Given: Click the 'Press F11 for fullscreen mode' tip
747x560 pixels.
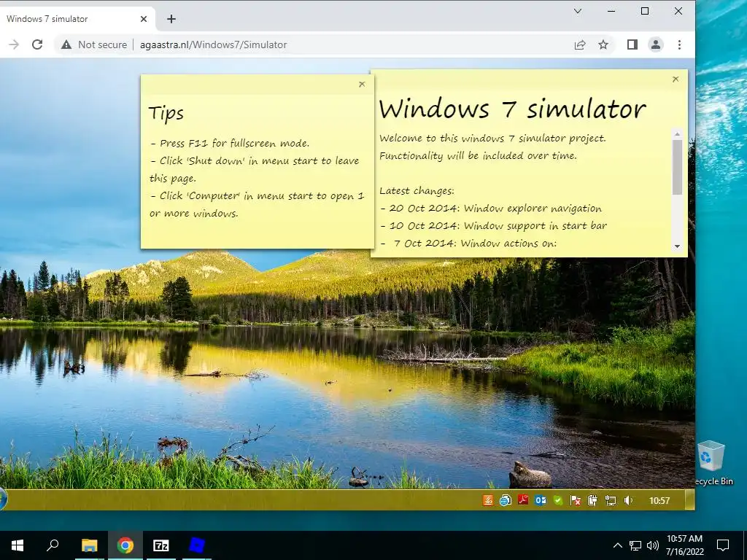Looking at the screenshot, I should point(230,144).
